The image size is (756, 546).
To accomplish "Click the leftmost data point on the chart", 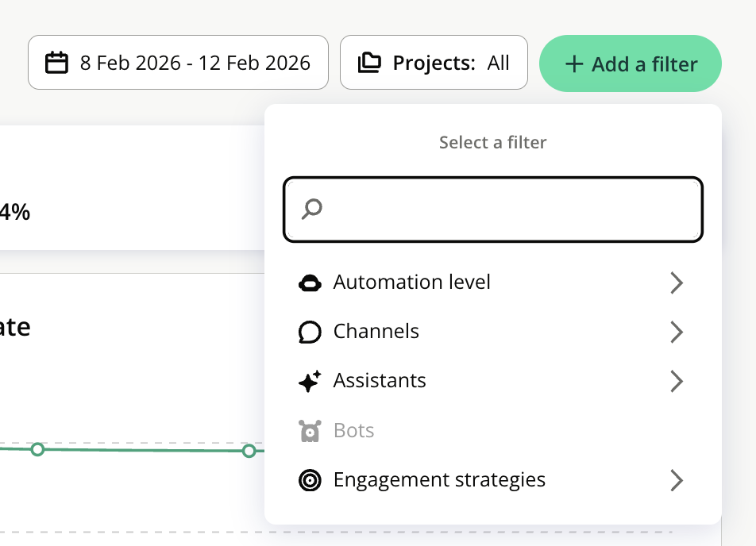I will 37,449.
